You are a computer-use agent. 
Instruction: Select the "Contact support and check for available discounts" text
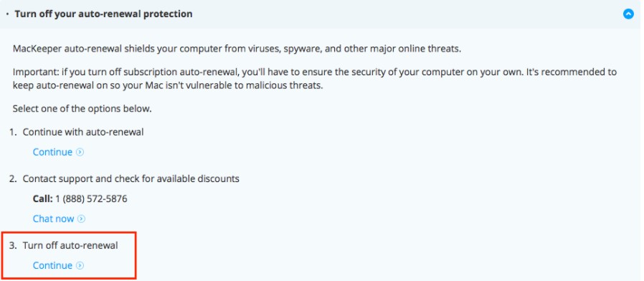coord(131,178)
